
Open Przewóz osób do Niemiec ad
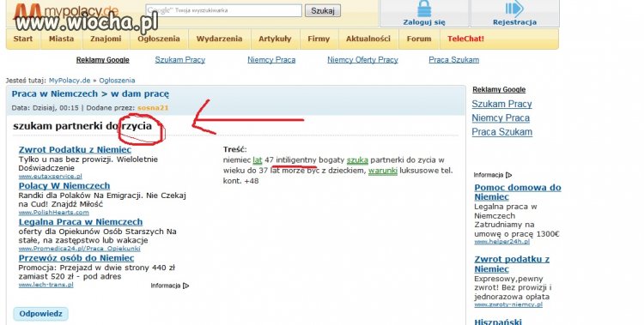click(76, 258)
